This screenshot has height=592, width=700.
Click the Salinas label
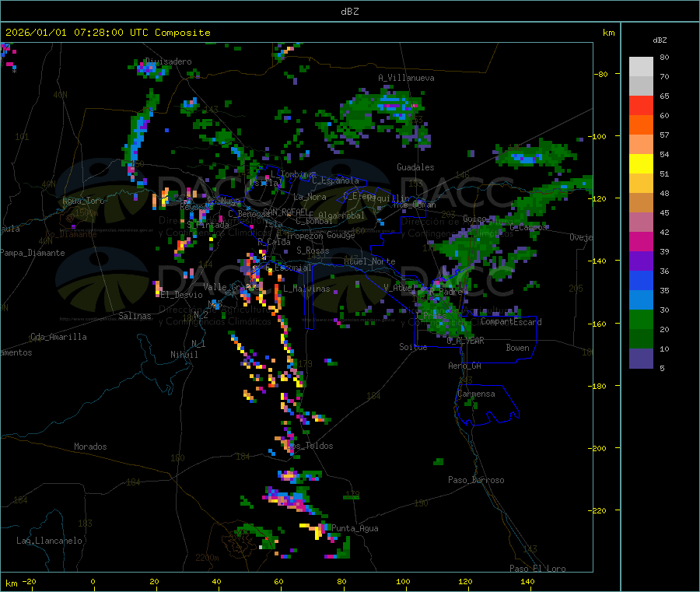[x=135, y=316]
